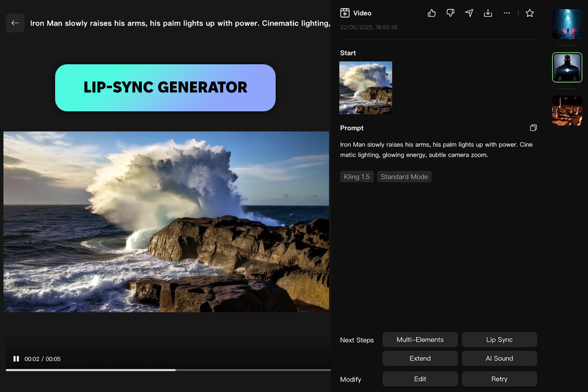
Task: Click the video progress bar
Action: [x=168, y=370]
